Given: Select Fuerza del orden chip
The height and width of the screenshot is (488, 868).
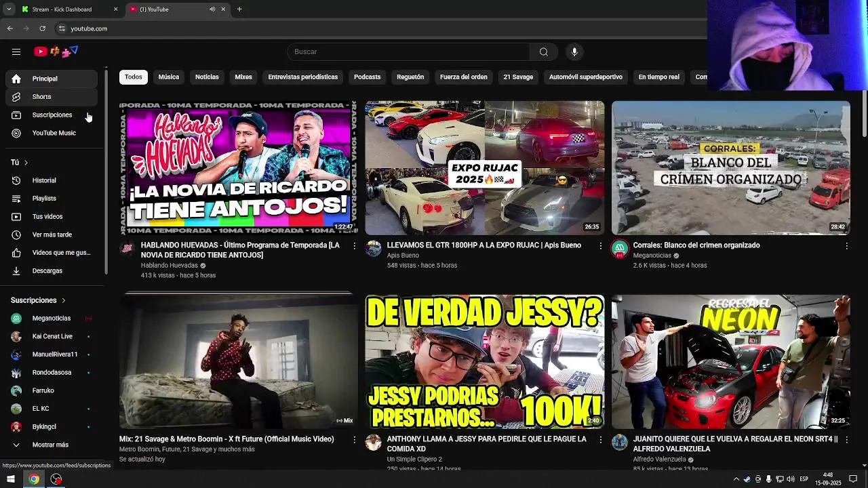Looking at the screenshot, I should [x=464, y=77].
